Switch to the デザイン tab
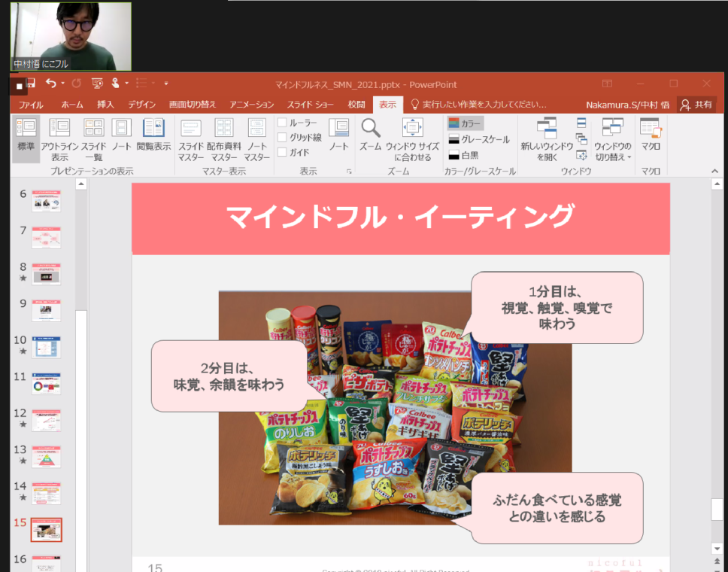The height and width of the screenshot is (572, 728). coord(142,105)
